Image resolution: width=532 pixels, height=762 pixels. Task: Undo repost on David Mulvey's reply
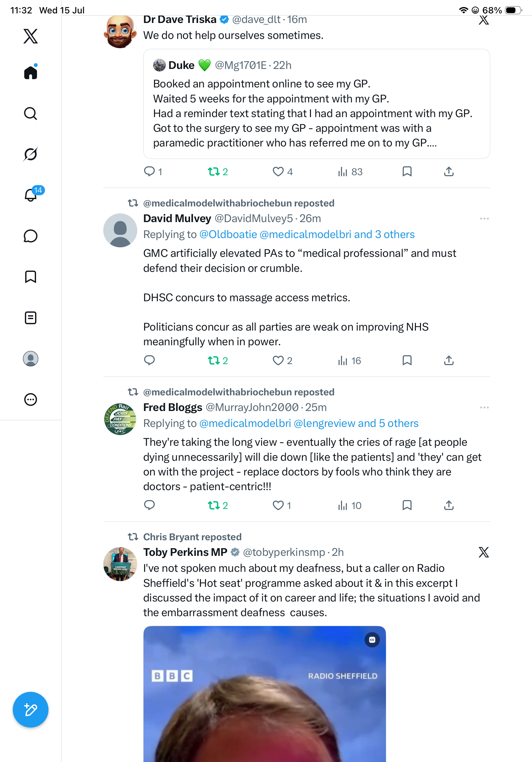click(x=218, y=361)
